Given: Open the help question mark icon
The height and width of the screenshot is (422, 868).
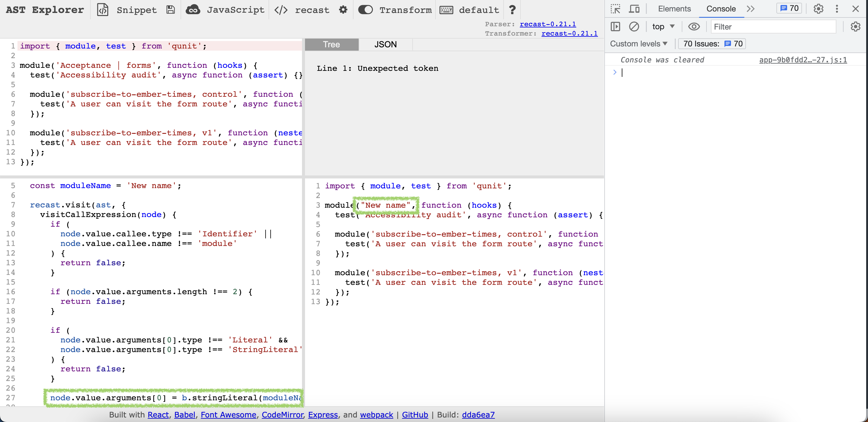Looking at the screenshot, I should 512,10.
